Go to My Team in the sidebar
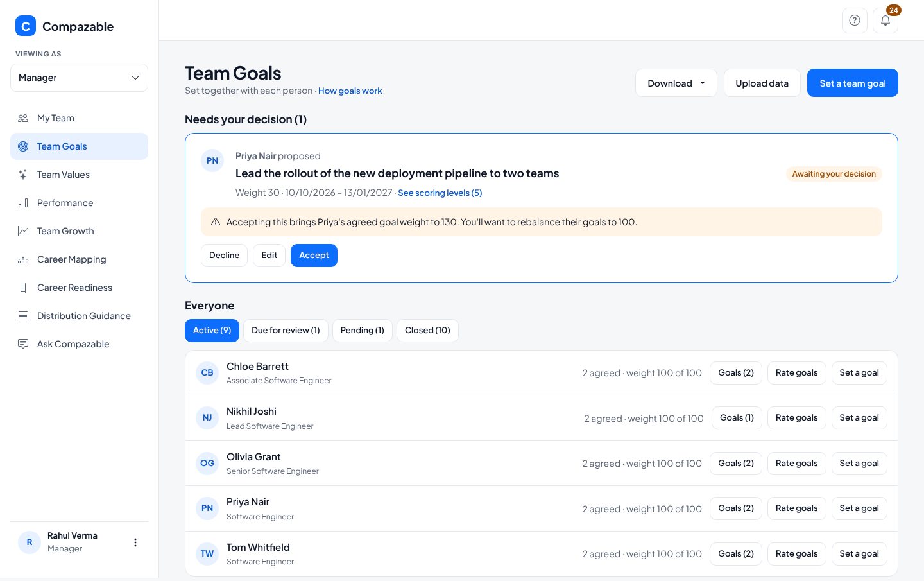The width and height of the screenshot is (924, 581). click(79, 118)
